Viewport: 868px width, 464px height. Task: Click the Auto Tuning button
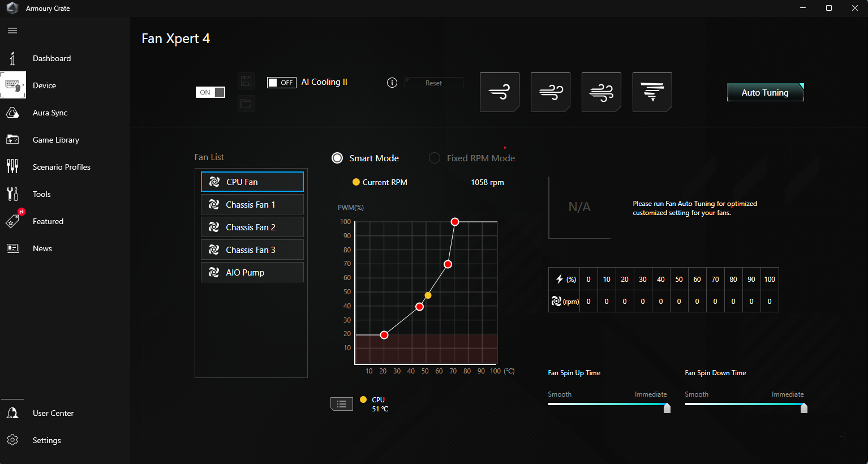[x=765, y=92]
